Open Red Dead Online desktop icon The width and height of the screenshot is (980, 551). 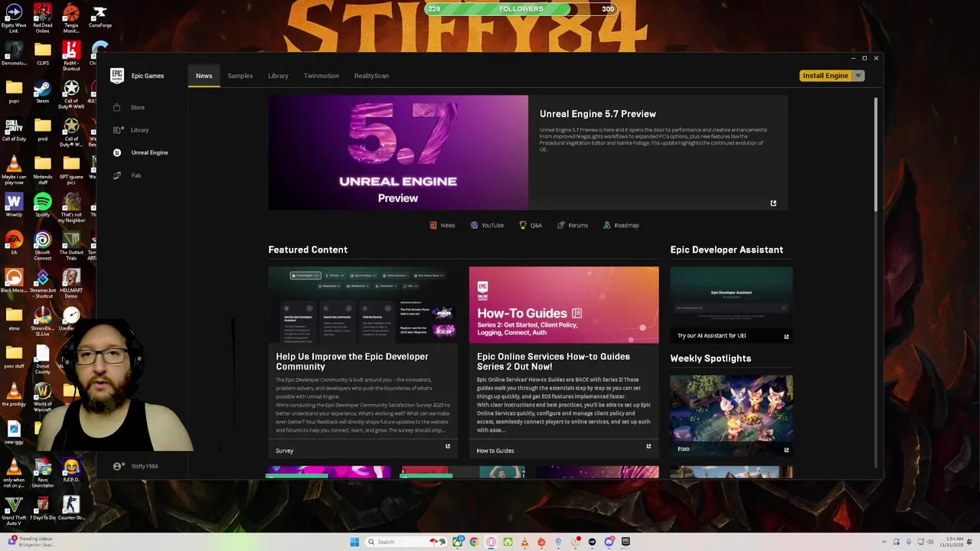42,18
